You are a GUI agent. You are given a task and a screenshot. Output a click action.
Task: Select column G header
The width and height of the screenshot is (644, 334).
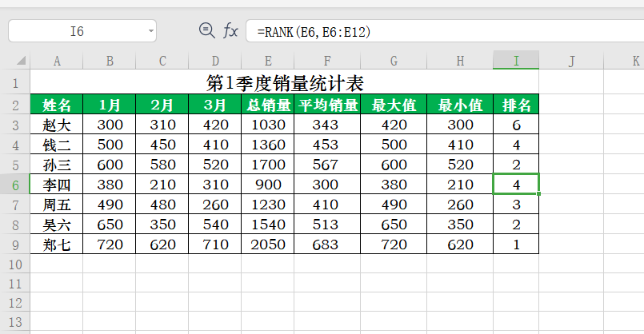(394, 62)
